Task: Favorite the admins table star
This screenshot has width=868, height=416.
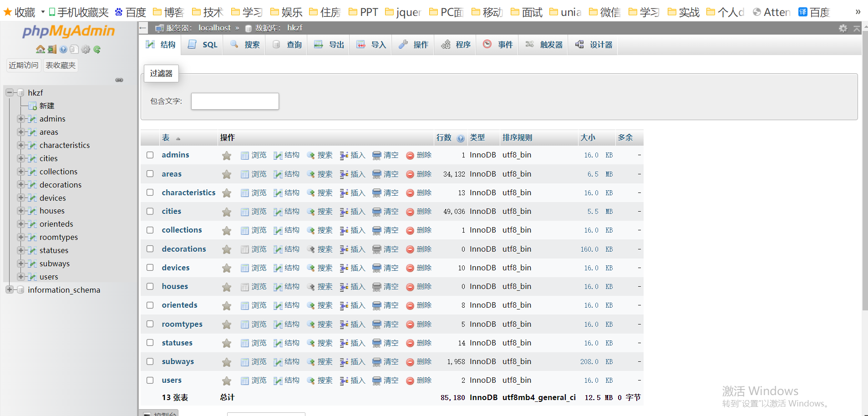Action: pos(226,156)
